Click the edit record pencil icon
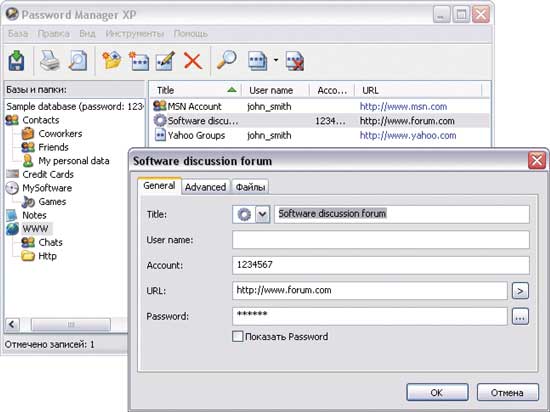 pos(165,61)
